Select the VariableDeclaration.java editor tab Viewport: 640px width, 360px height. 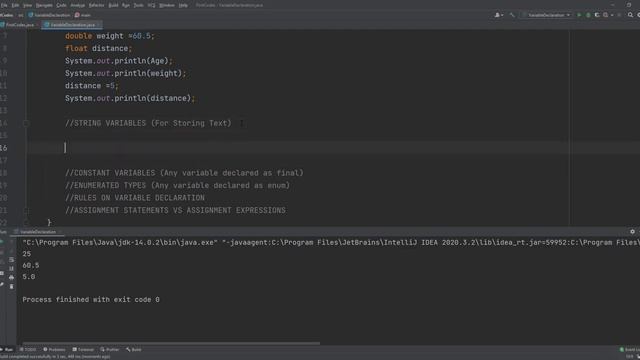72,25
